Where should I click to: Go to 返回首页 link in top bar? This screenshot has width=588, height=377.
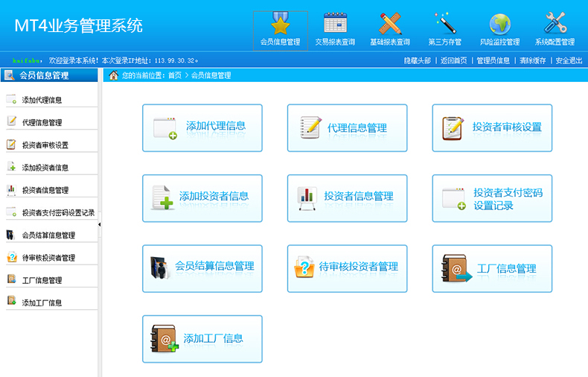[453, 60]
